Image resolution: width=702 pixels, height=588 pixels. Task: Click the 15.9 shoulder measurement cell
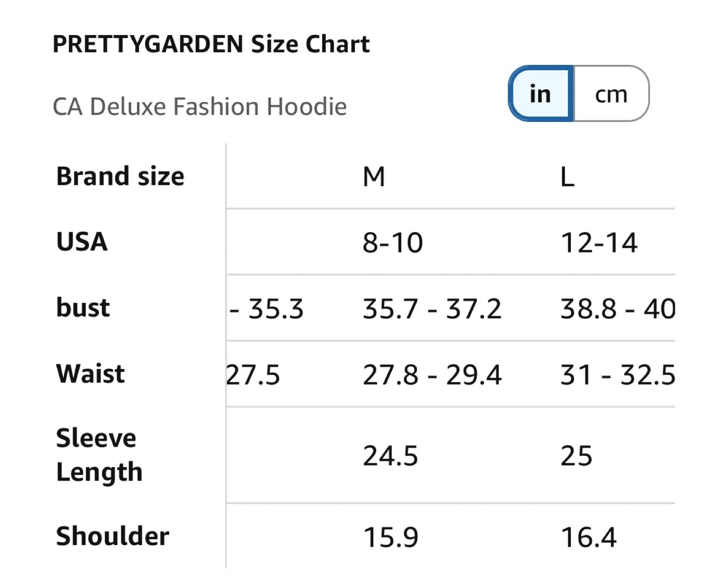(x=391, y=537)
